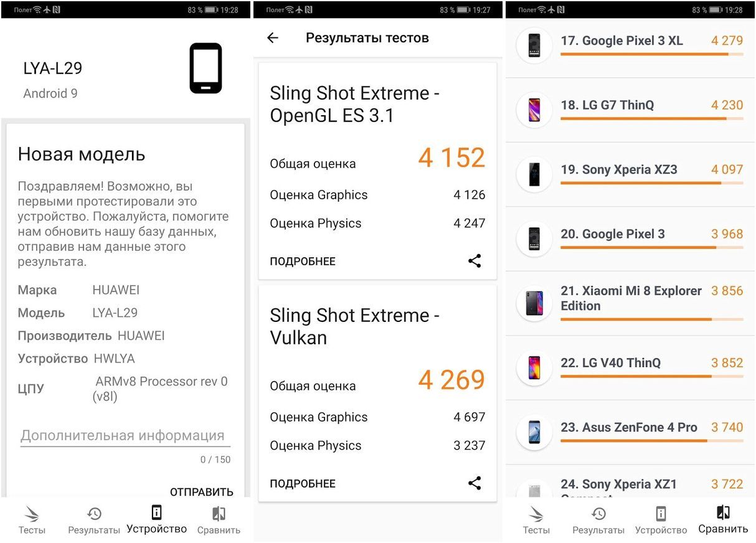Tap share icon for Sling Shot Extreme OpenGL result
The image size is (756, 543).
475,261
